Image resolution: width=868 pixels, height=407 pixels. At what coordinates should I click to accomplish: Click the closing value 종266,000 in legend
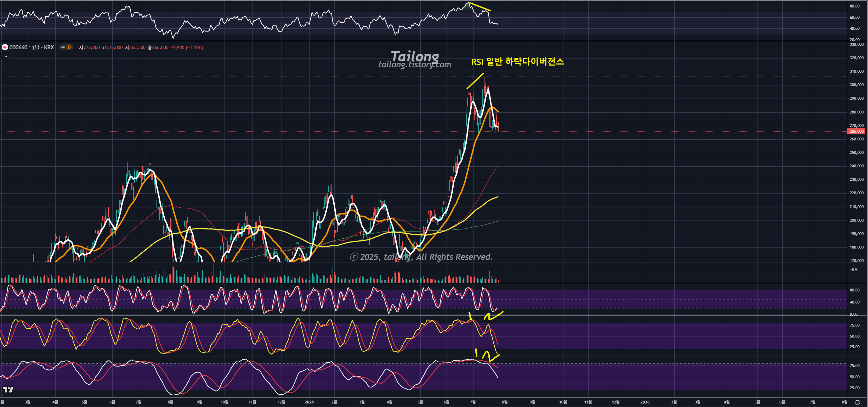tap(158, 48)
